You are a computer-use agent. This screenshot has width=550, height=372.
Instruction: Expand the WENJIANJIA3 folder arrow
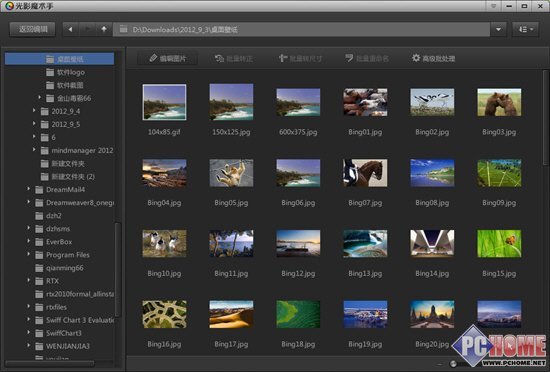click(29, 345)
